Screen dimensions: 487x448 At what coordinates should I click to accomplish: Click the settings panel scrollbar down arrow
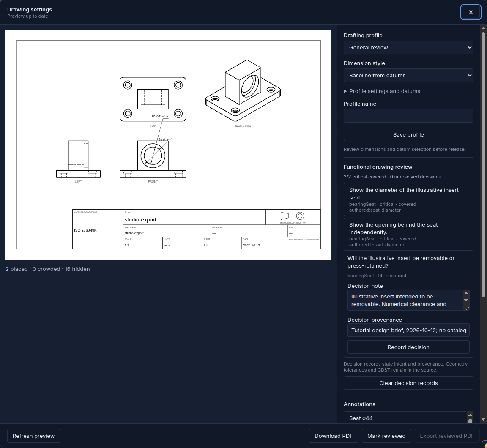pos(483,420)
